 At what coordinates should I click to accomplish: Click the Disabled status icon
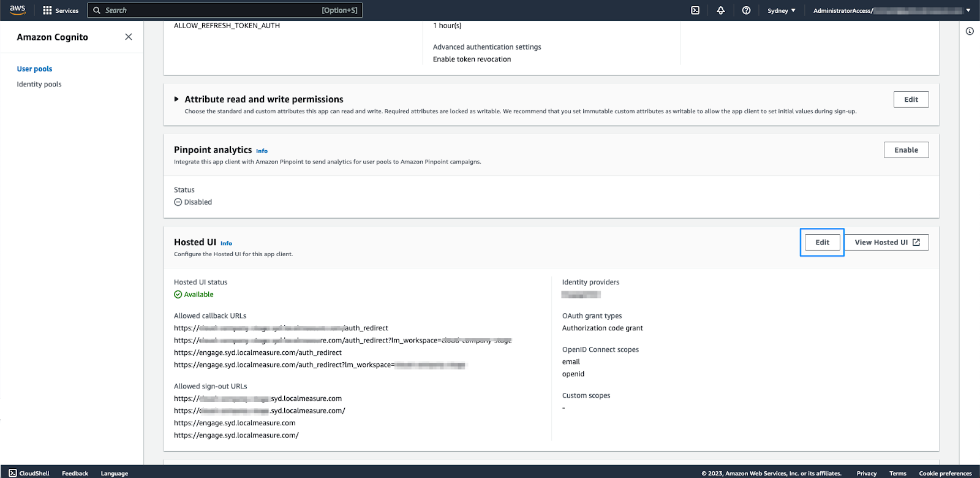178,202
